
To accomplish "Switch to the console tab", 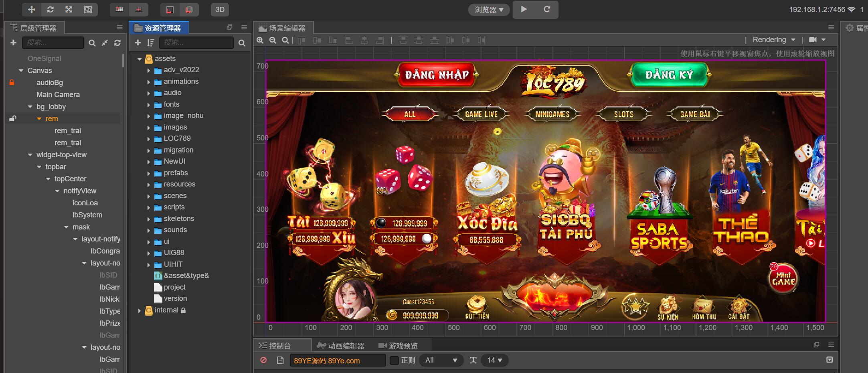I will (282, 345).
